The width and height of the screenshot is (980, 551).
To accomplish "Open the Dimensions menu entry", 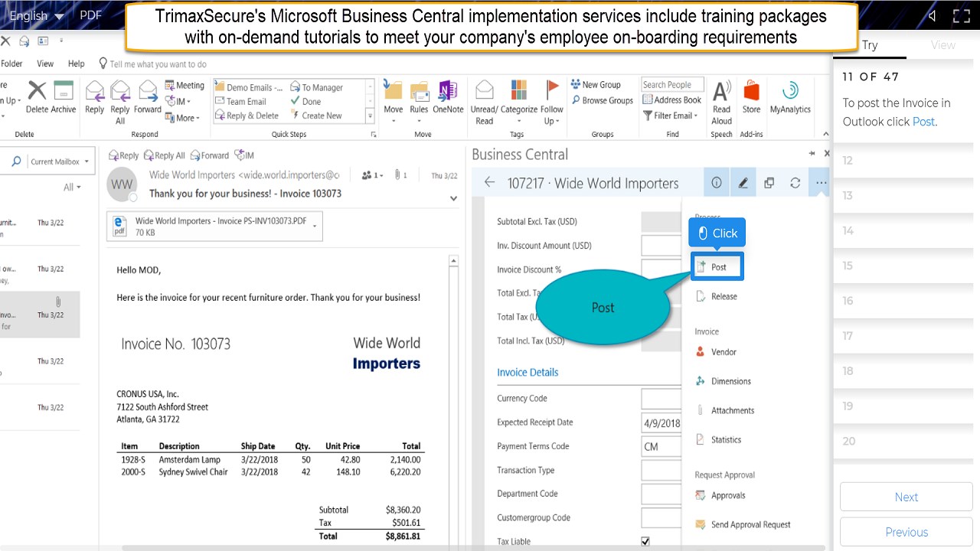I will 723,381.
